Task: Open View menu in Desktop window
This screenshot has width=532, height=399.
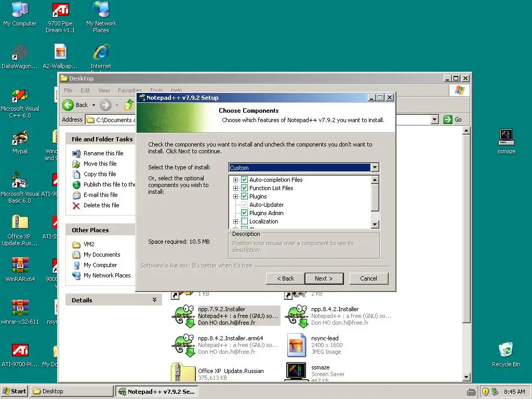Action: (104, 90)
